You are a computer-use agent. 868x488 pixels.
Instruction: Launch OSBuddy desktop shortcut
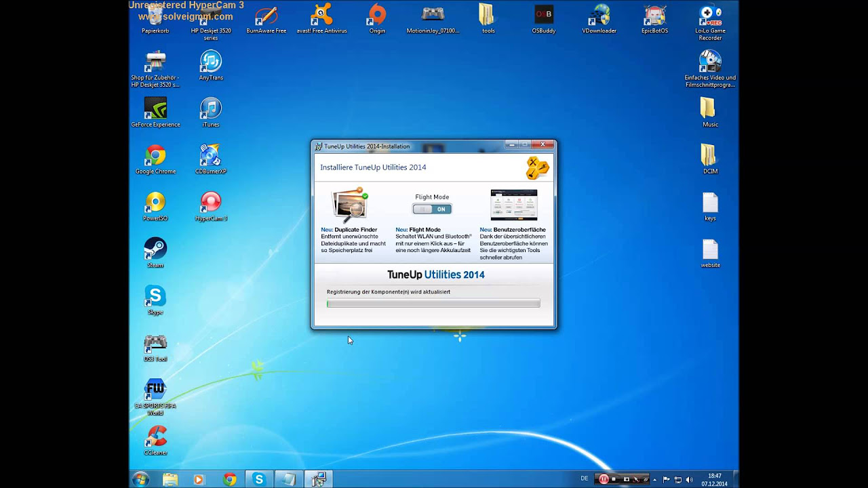pyautogui.click(x=544, y=19)
